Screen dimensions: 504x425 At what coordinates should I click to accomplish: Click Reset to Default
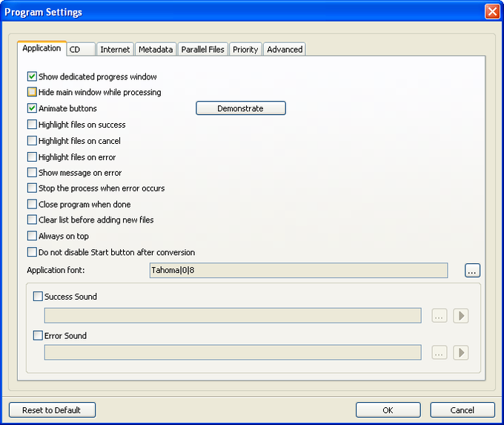click(x=51, y=410)
